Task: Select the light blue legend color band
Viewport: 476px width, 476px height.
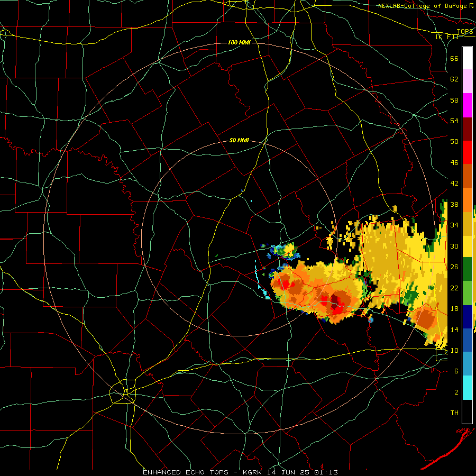Action: click(467, 364)
